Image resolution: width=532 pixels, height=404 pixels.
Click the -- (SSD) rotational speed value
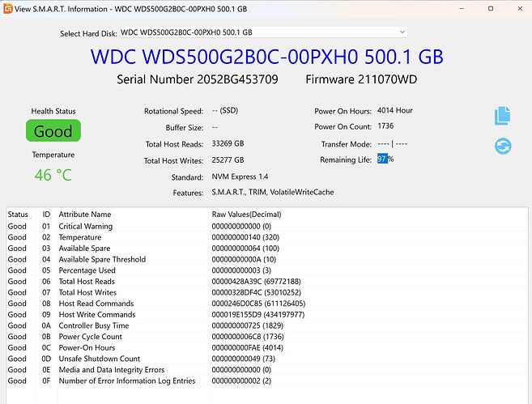225,111
